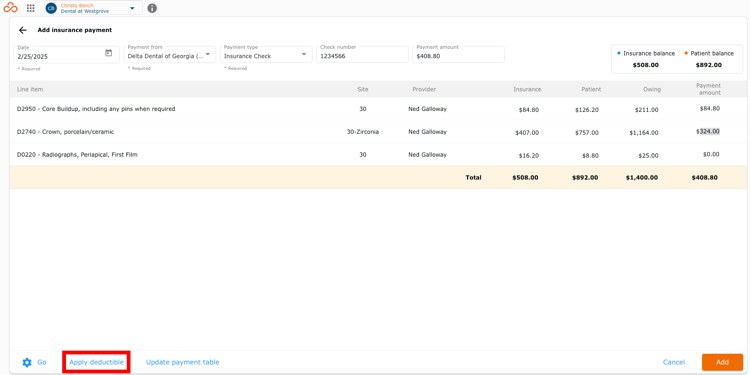Open the Payment type dropdown

click(x=266, y=55)
